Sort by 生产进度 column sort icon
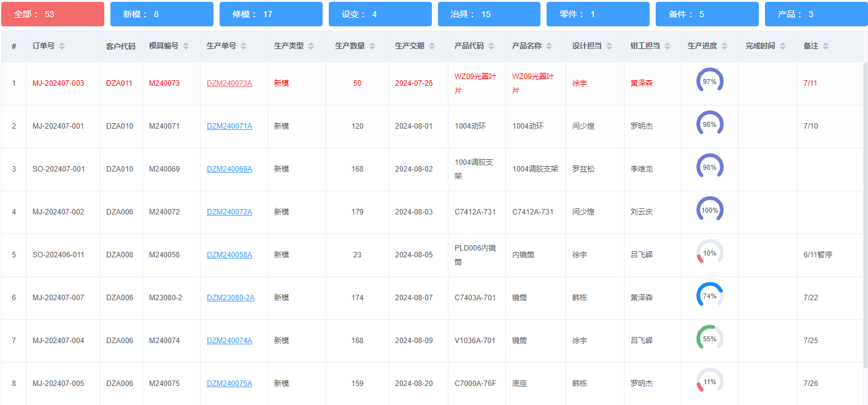The width and height of the screenshot is (868, 405). point(724,47)
